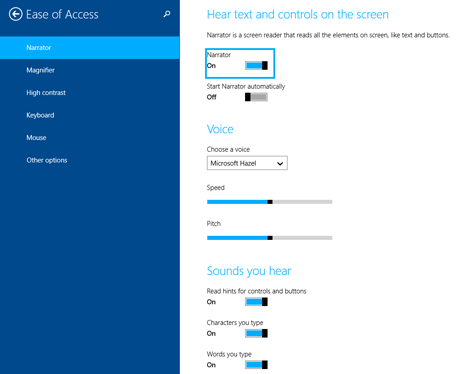Open the search magnifier icon

pyautogui.click(x=167, y=14)
